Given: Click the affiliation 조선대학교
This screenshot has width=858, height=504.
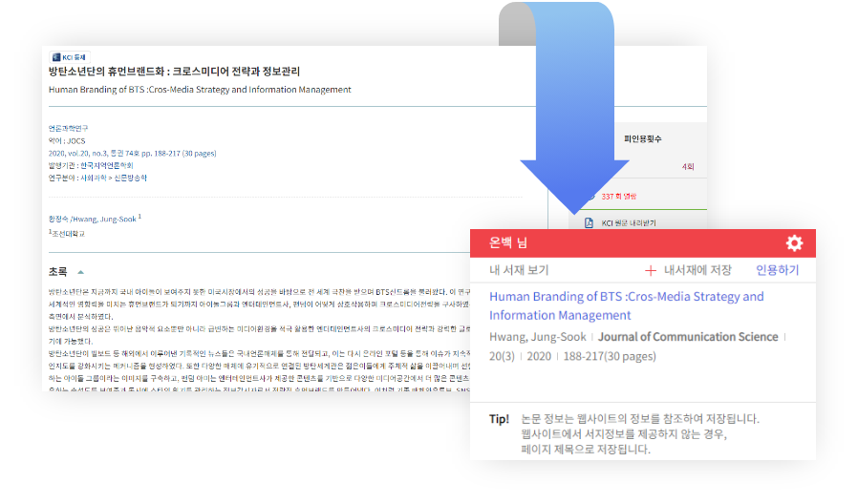Looking at the screenshot, I should [x=68, y=234].
